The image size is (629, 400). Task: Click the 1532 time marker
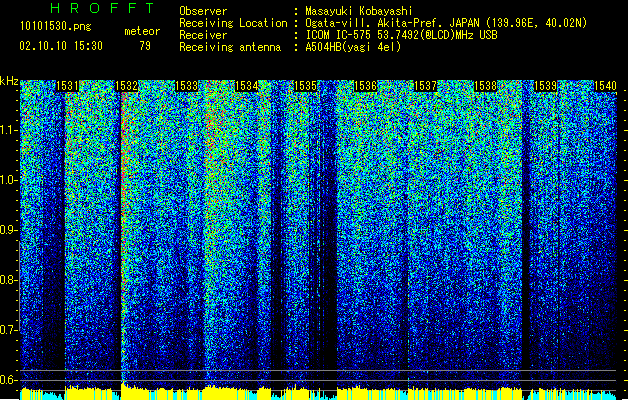pos(127,86)
